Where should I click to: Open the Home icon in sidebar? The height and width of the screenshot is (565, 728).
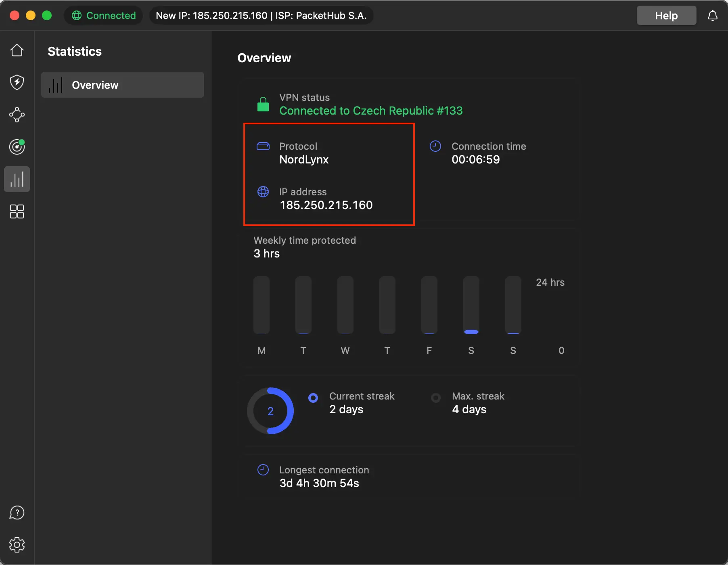tap(17, 50)
